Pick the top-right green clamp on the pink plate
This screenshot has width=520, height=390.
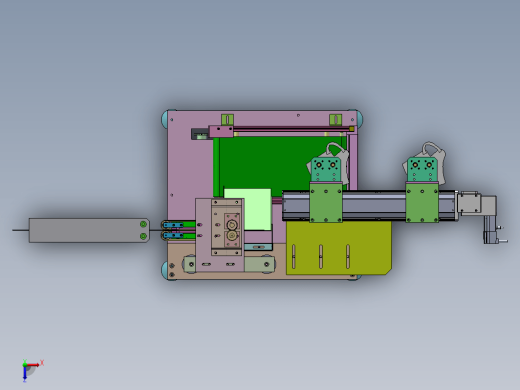(335, 119)
